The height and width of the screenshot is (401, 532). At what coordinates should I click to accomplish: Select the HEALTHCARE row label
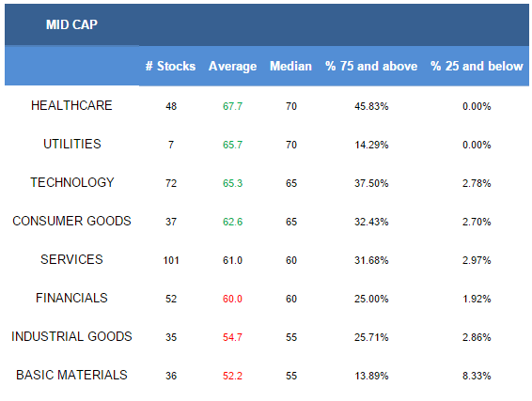(71, 105)
